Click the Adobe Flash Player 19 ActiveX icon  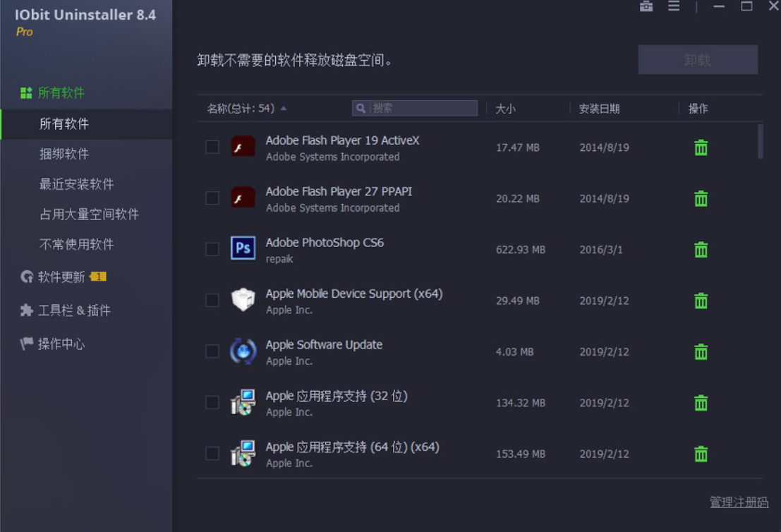click(243, 147)
